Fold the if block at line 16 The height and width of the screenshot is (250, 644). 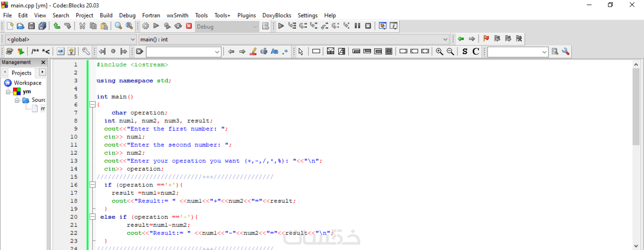point(92,185)
